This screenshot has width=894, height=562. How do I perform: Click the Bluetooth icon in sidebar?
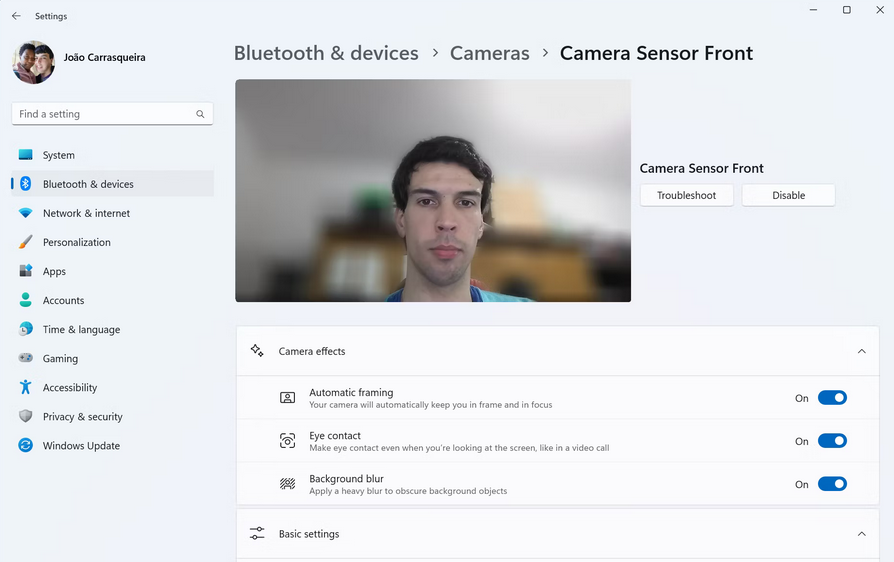[26, 184]
